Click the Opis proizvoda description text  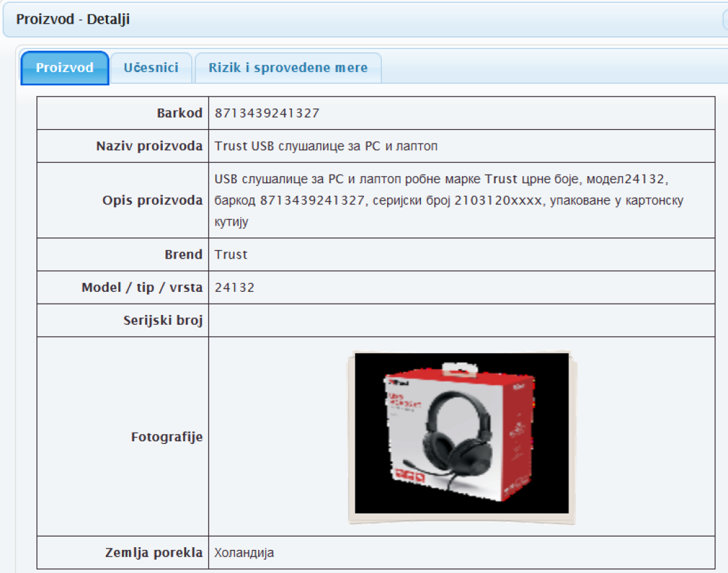[448, 200]
